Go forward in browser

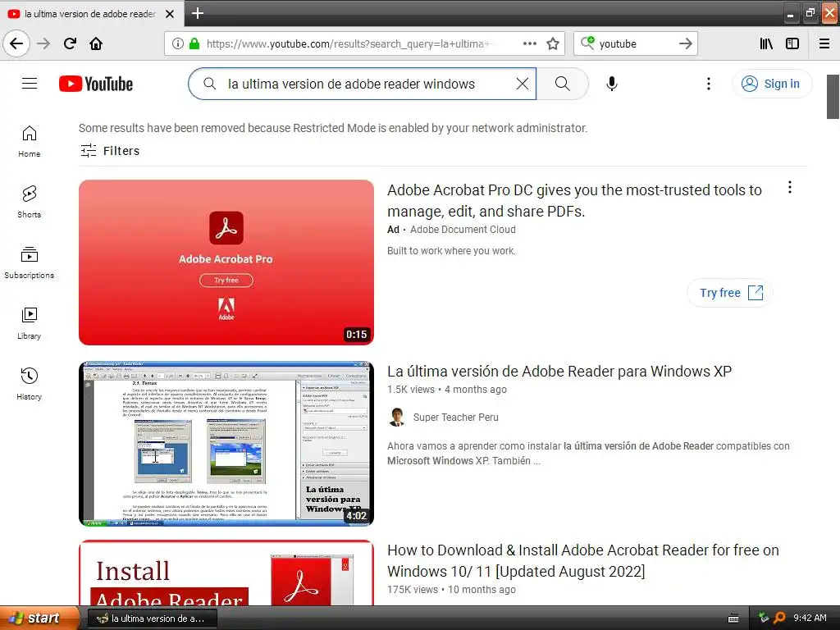[x=43, y=43]
